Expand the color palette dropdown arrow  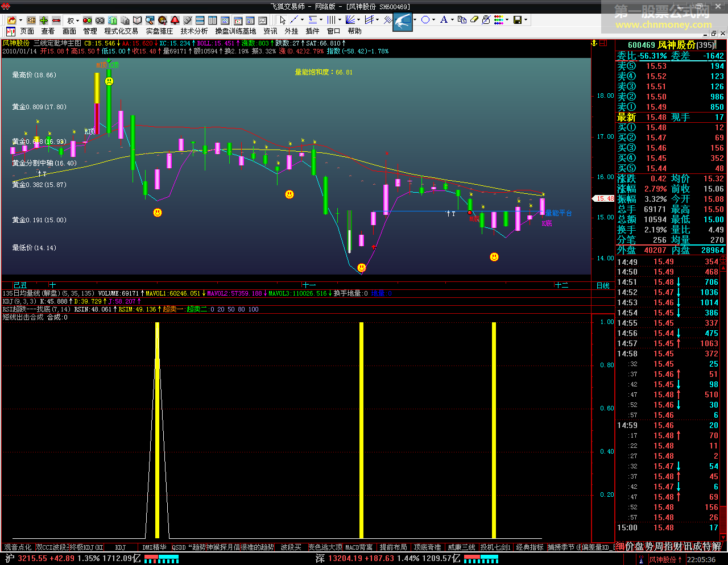tap(507, 20)
